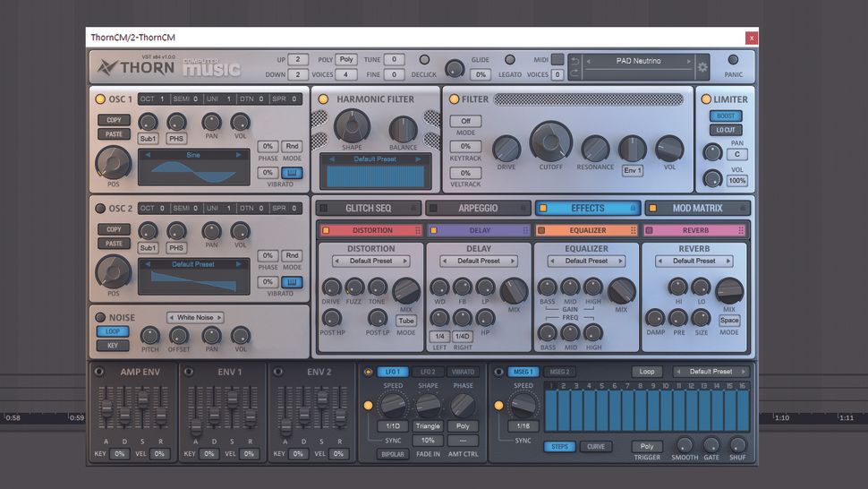Toggle OSC 2 vibrato keyboard icon

292,282
